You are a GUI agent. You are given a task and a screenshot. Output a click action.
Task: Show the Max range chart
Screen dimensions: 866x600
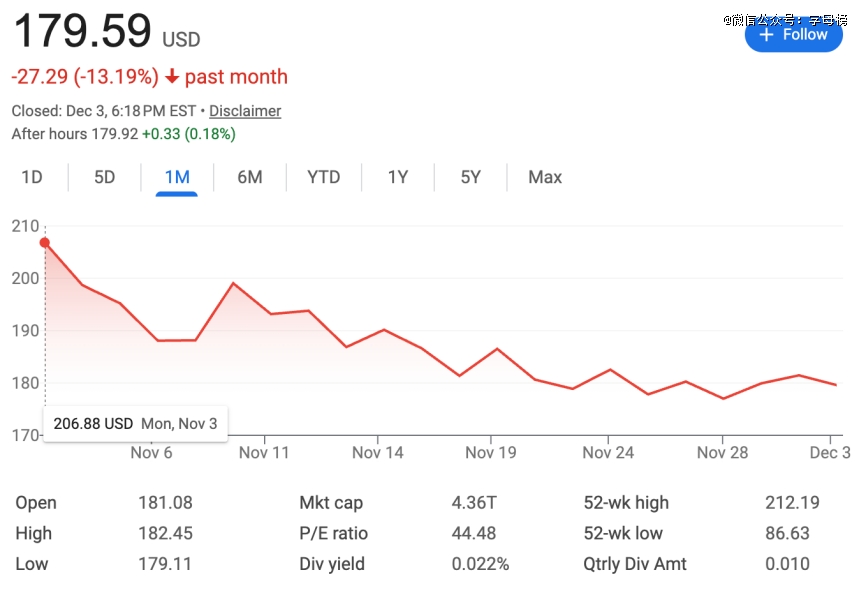tap(545, 177)
